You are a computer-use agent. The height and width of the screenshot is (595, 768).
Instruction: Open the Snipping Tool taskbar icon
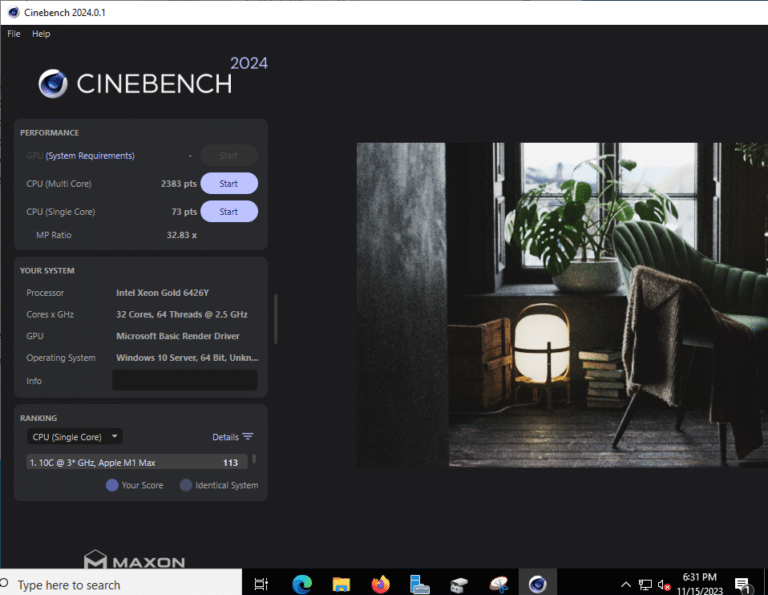point(499,584)
